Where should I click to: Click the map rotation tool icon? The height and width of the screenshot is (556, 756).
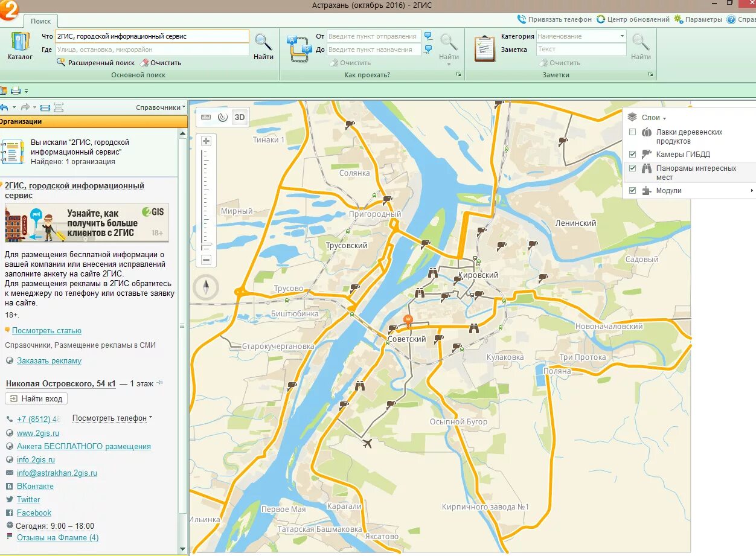[223, 117]
